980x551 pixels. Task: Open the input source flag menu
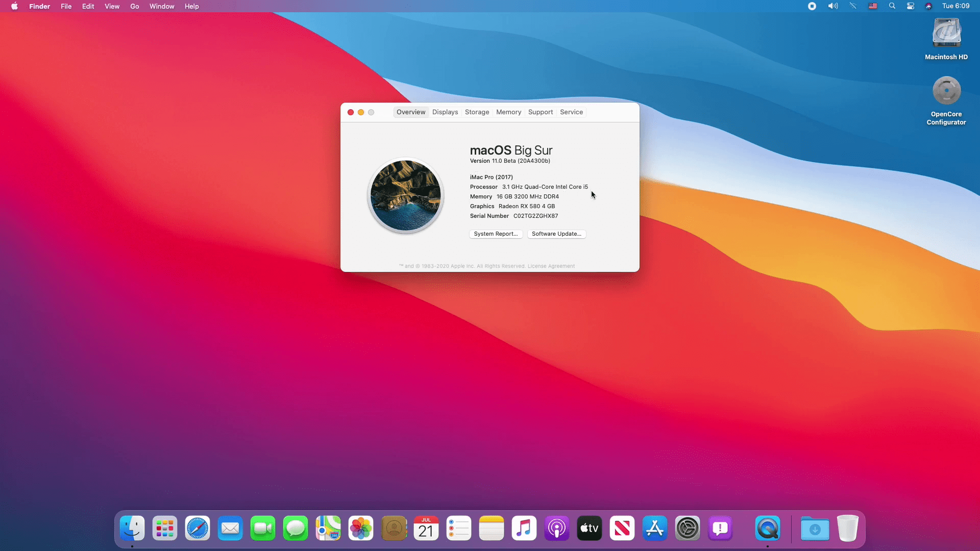pyautogui.click(x=872, y=6)
